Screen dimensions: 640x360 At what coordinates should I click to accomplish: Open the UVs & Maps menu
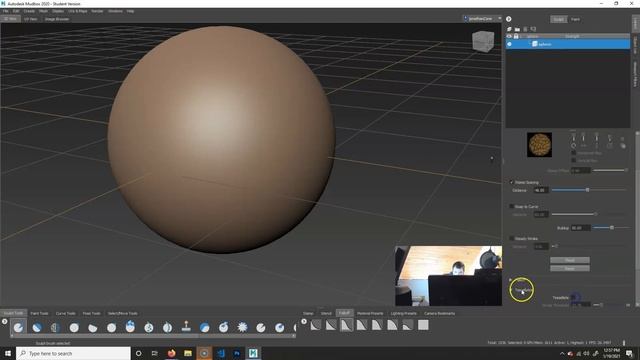pyautogui.click(x=78, y=11)
